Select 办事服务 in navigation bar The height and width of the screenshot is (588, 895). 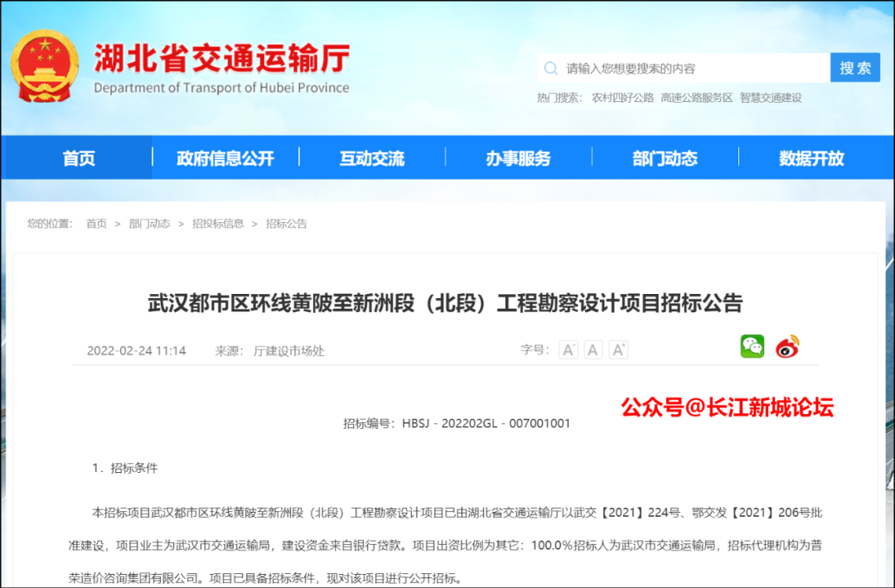point(518,158)
